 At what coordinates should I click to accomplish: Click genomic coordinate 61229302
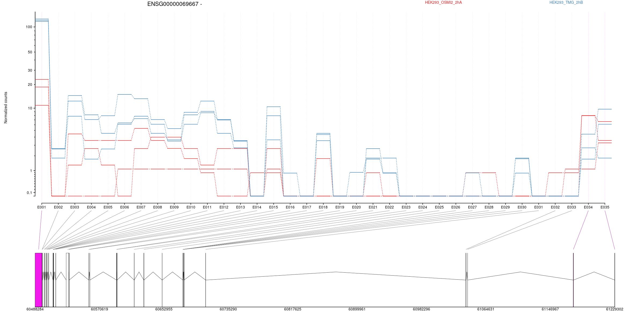[615, 309]
